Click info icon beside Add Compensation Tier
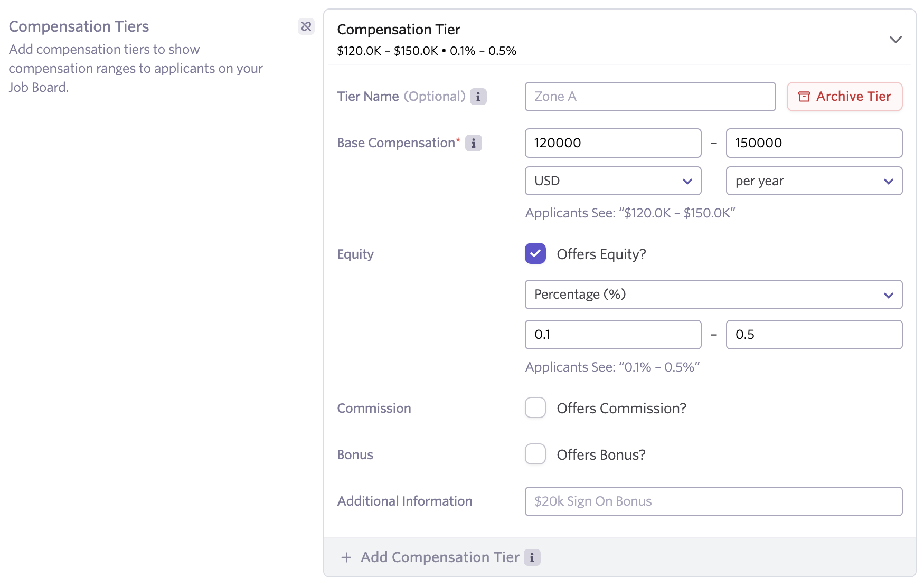This screenshot has width=924, height=588. pyautogui.click(x=532, y=557)
